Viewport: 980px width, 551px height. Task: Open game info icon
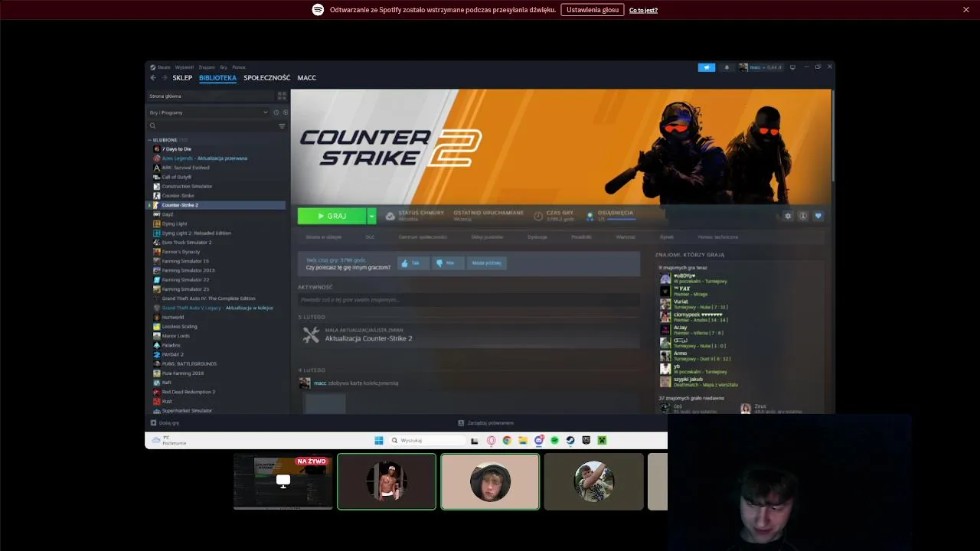point(803,217)
